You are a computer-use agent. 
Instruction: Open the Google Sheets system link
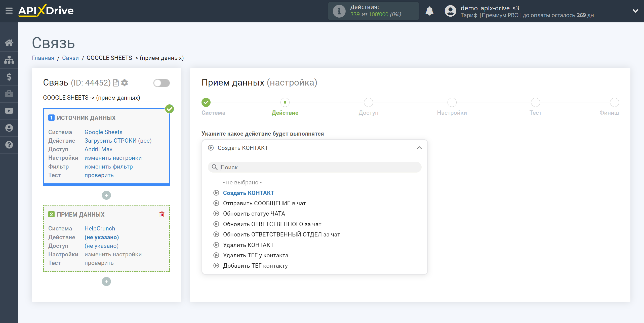103,132
